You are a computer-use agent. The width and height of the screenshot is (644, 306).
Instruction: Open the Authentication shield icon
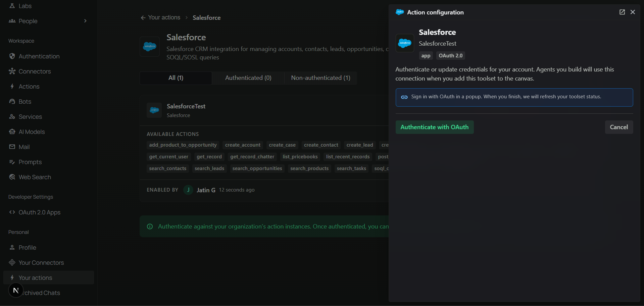(x=12, y=56)
